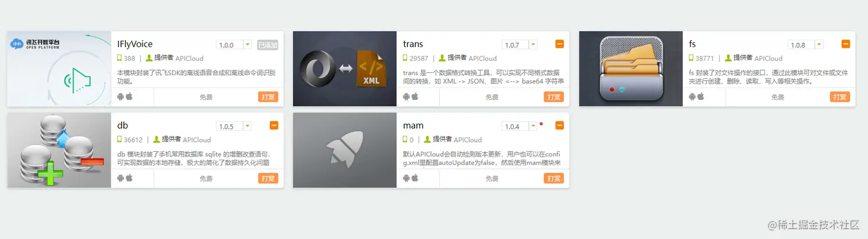Click the 打赏 button on IFlyVoice card
This screenshot has width=868, height=239.
pyautogui.click(x=268, y=97)
